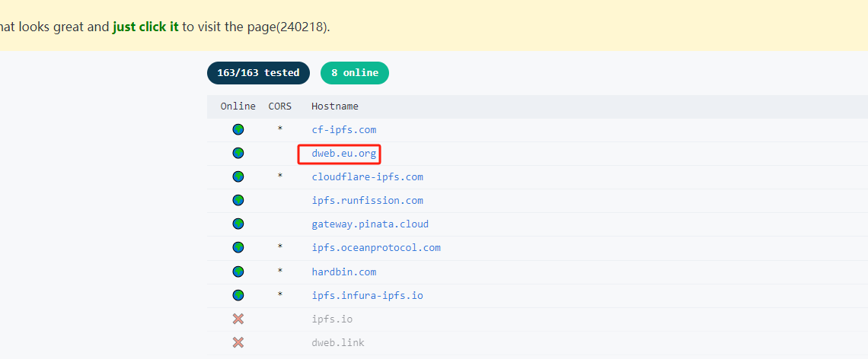Click the red X icon beside dweb.link
Viewport: 868px width, 359px height.
click(238, 342)
